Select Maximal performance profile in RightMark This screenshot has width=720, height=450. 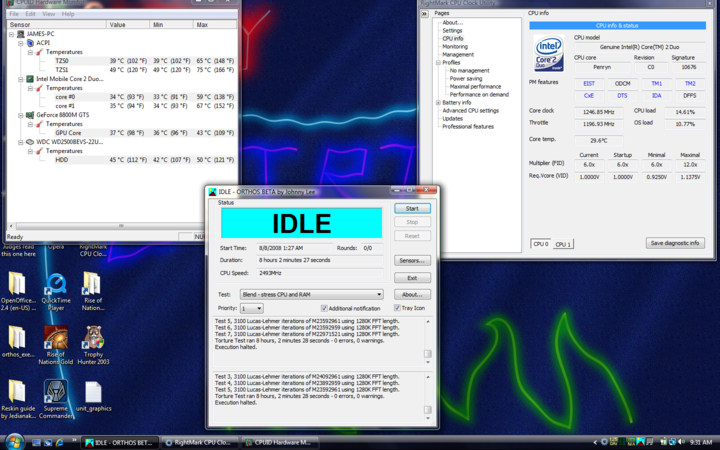tap(475, 86)
